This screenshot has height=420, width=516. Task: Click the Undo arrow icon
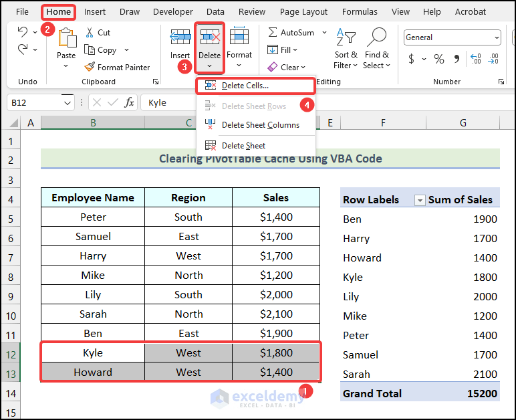click(x=22, y=32)
